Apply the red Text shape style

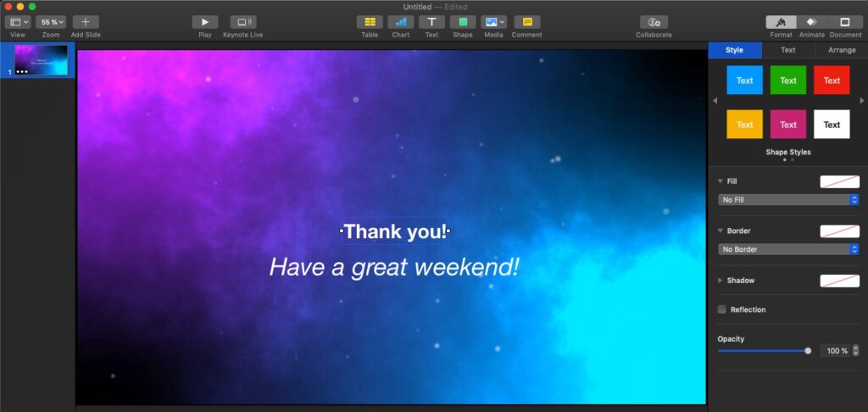coord(832,81)
